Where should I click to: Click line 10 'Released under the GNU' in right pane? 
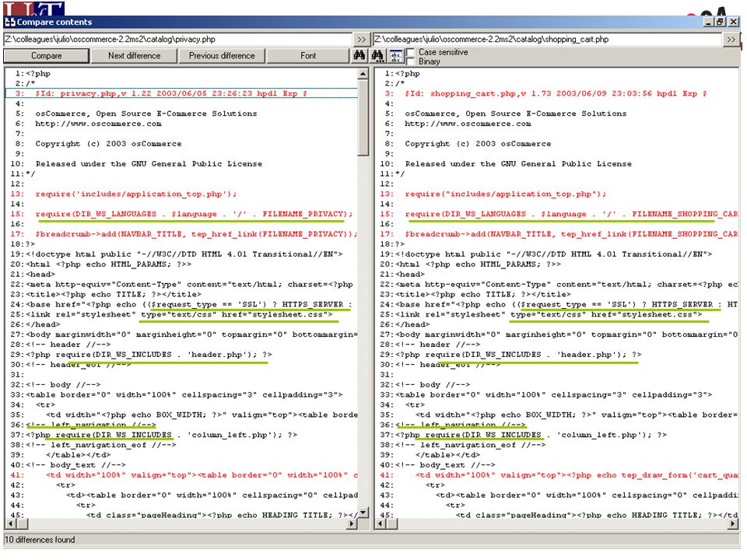[557, 163]
